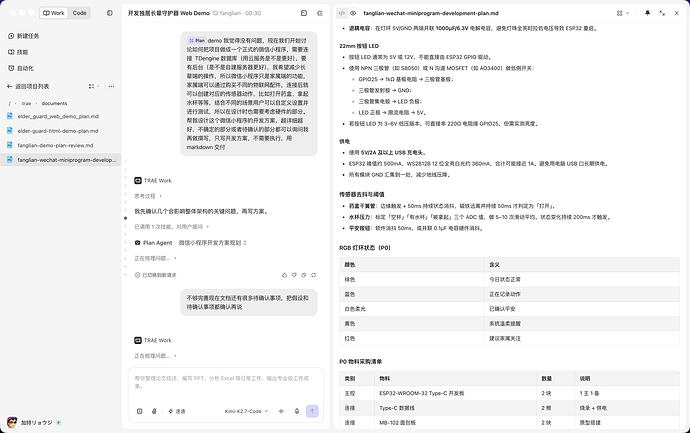Click the expand fullscreen arrows icon
The width and height of the screenshot is (690, 433).
[662, 13]
